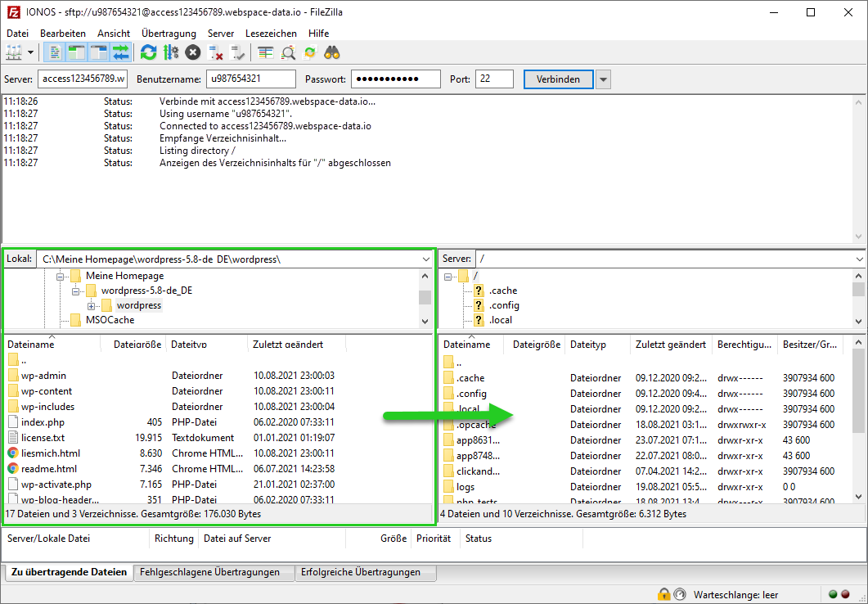Screen dimensions: 868x604
Task: Open the Server menu
Action: [x=221, y=34]
